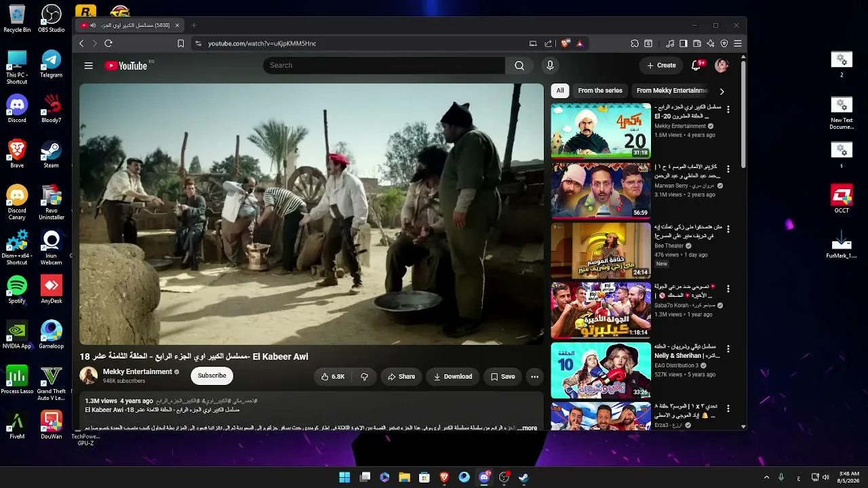Open Mekky Entertainment channel name link
The image size is (868, 488).
[138, 371]
